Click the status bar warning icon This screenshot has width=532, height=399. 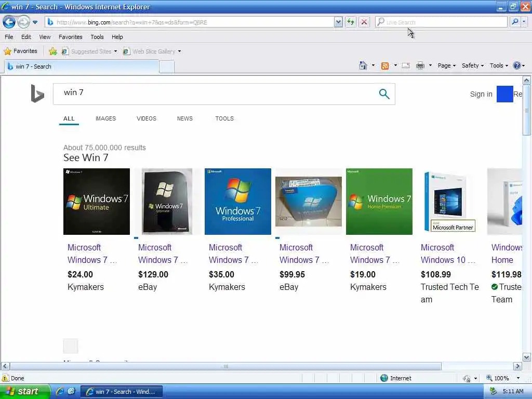tap(5, 378)
